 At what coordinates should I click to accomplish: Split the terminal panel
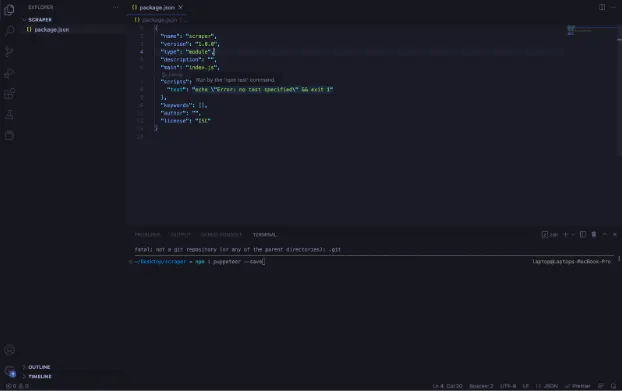[583, 234]
